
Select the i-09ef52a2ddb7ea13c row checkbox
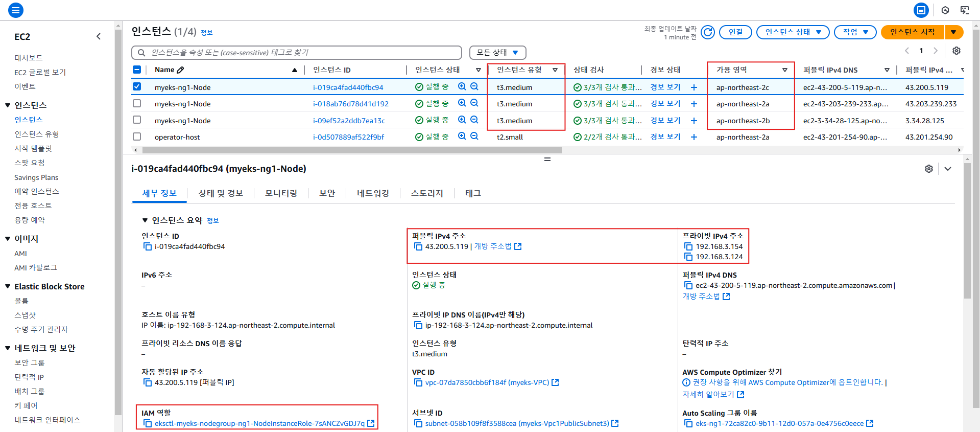137,120
